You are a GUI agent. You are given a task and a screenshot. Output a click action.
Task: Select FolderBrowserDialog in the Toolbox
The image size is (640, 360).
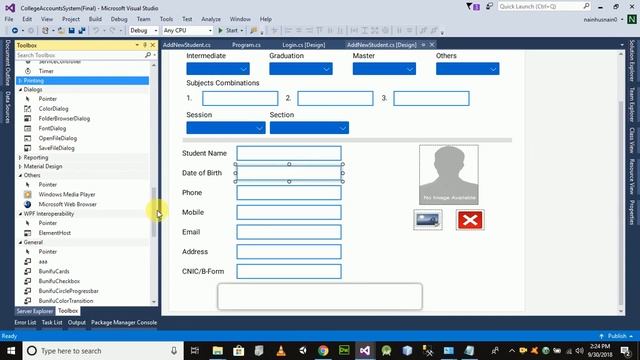(64, 119)
